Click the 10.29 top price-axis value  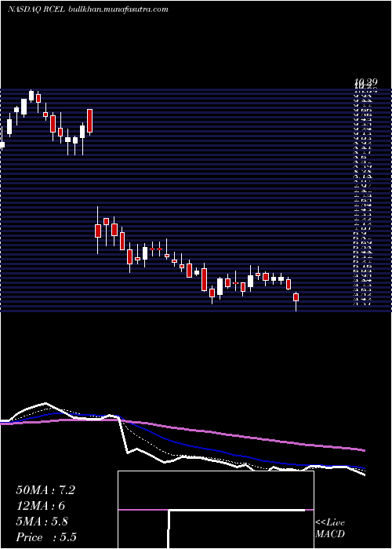[x=366, y=82]
